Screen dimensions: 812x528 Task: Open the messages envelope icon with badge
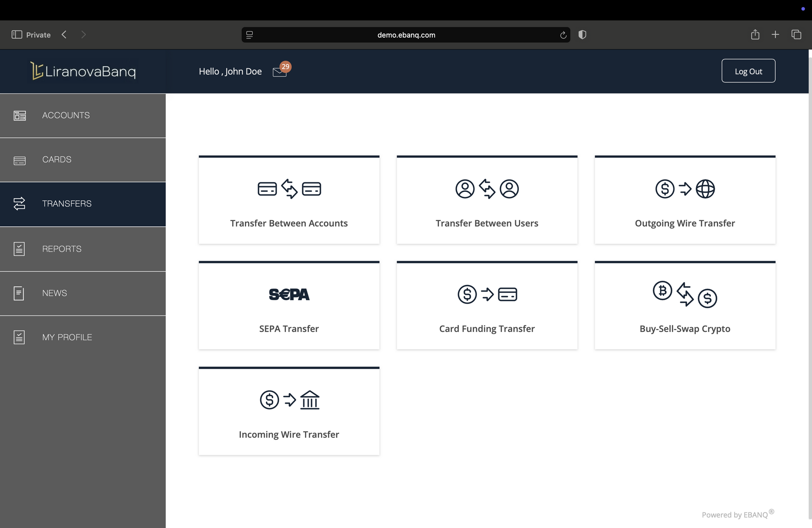point(280,71)
